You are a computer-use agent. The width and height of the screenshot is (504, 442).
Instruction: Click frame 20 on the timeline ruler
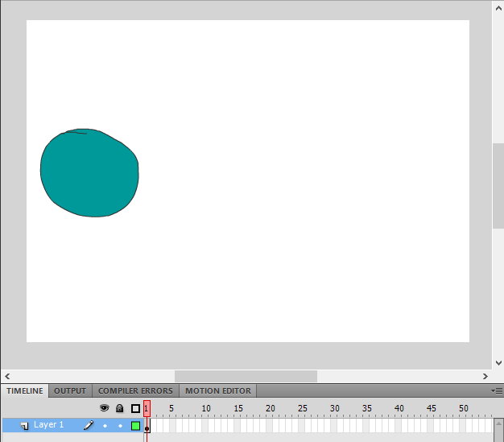[x=271, y=408]
